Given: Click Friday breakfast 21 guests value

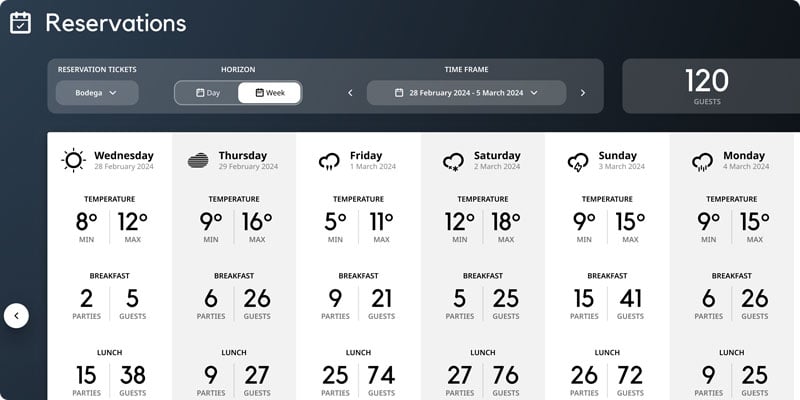Looking at the screenshot, I should pyautogui.click(x=382, y=298).
